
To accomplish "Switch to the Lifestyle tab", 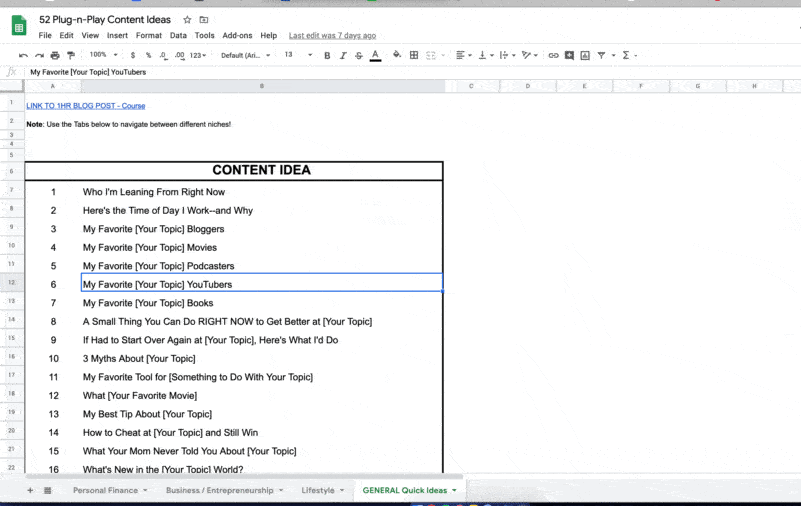I will point(318,490).
